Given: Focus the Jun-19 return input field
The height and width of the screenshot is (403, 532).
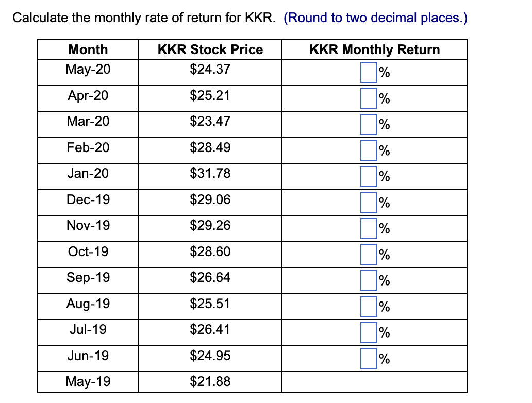Looking at the screenshot, I should coord(369,359).
